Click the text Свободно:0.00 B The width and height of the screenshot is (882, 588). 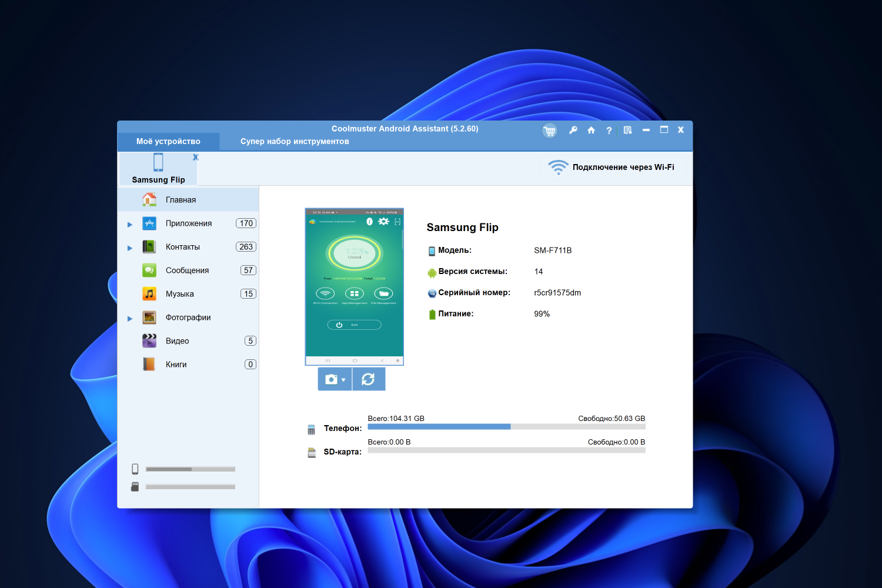[x=617, y=442]
